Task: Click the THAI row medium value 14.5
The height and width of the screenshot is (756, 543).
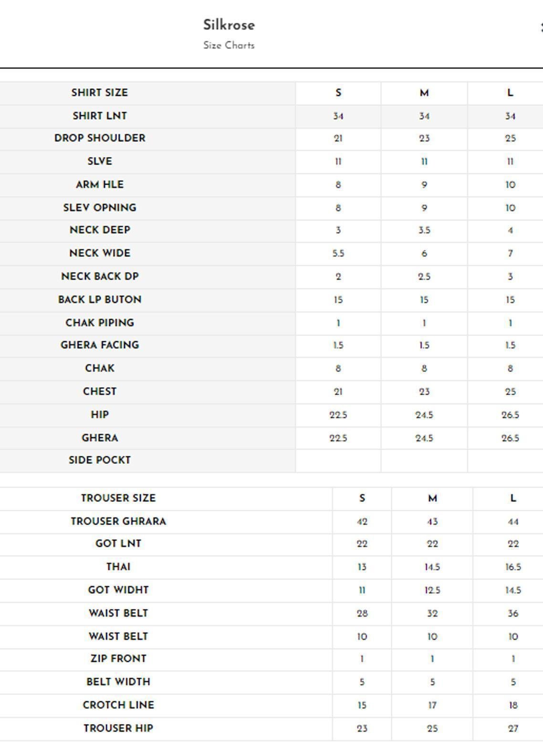Action: 432,567
